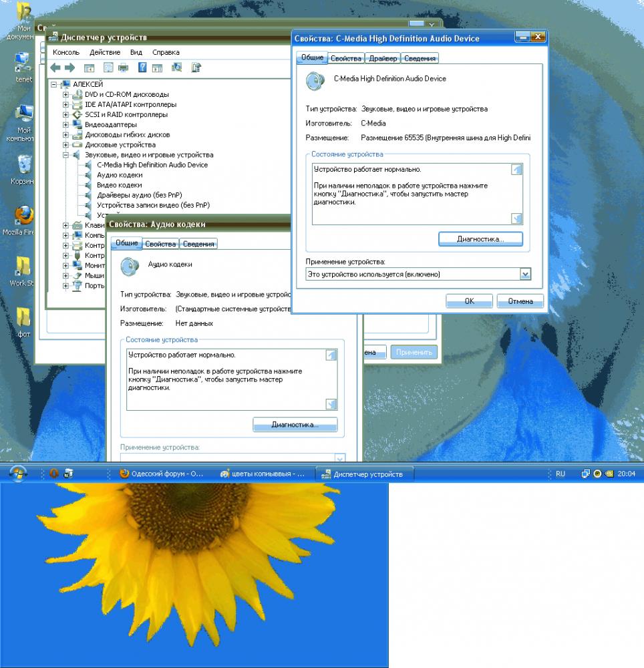Open the Recycle Bin desktop icon
644x668 pixels.
point(24,164)
